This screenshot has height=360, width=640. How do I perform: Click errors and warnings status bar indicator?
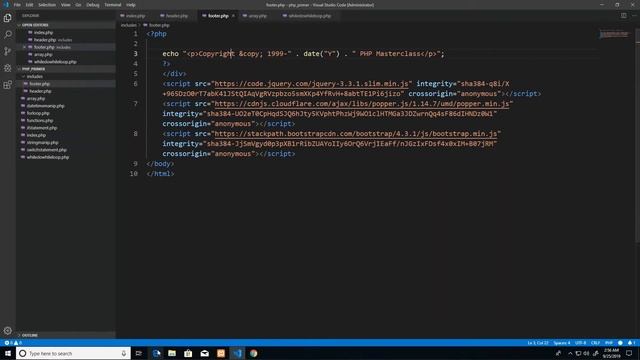point(13,343)
